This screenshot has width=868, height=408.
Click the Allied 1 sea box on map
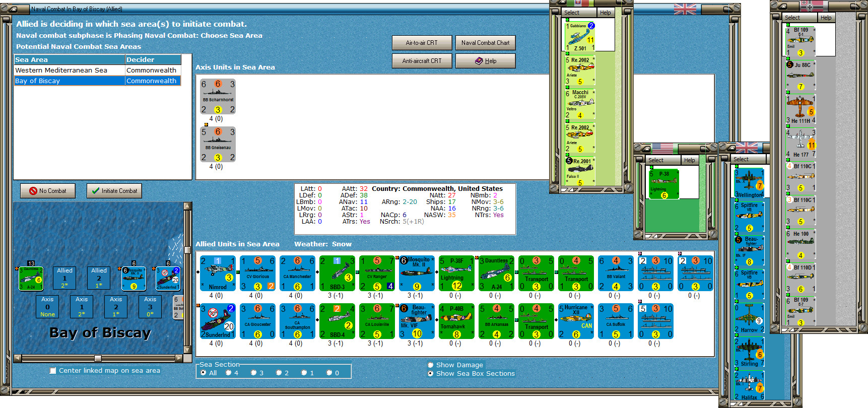[64, 278]
